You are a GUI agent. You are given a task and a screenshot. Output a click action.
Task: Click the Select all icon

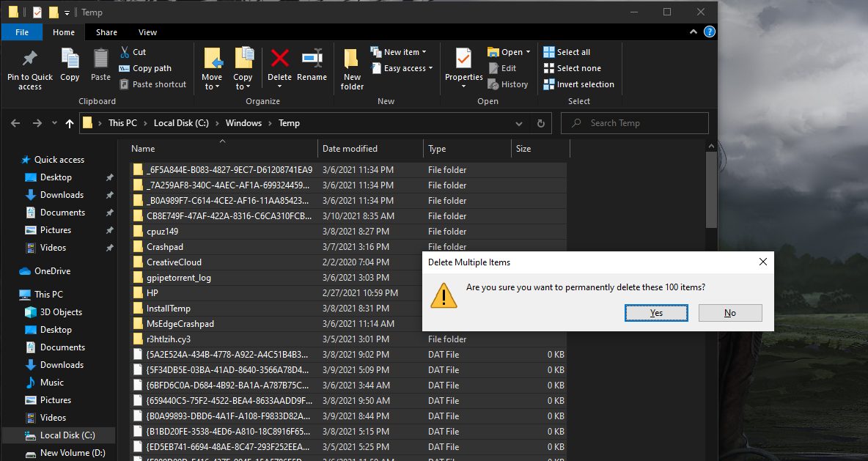(549, 52)
